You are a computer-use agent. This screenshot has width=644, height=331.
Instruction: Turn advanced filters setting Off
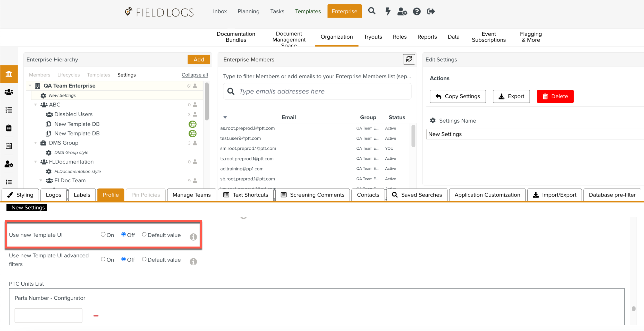pos(124,259)
